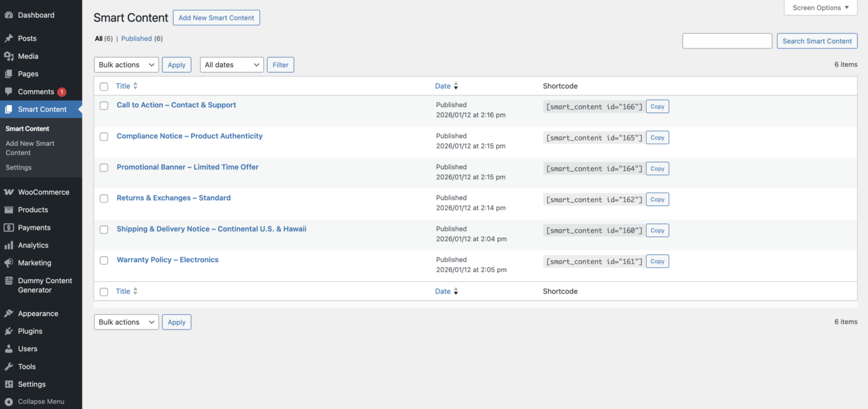Select all rows with the header checkbox

coord(104,86)
